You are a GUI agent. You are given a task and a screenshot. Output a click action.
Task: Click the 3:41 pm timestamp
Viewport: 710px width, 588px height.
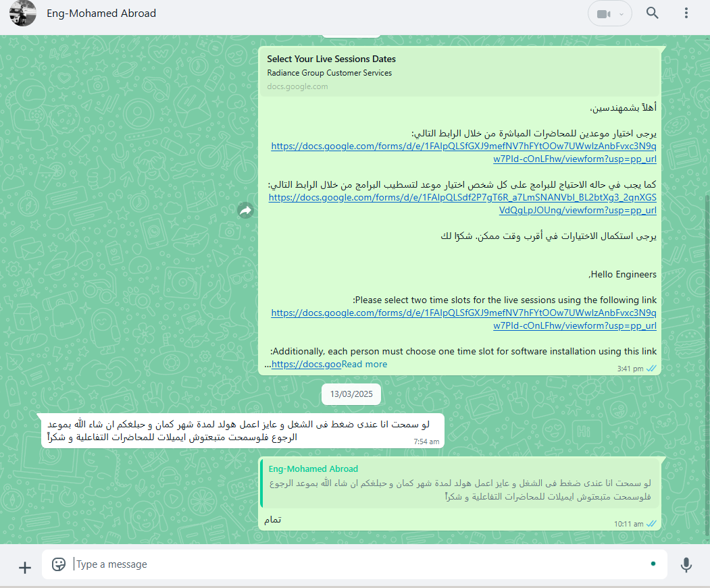coord(630,369)
